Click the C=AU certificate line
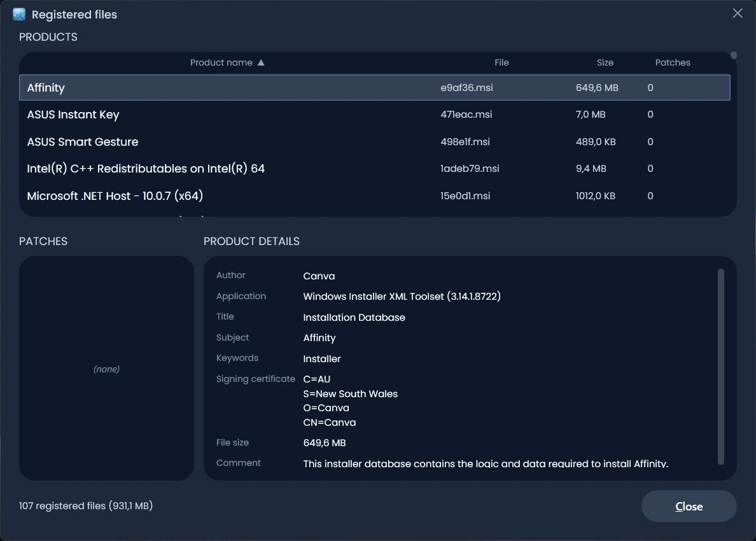 (x=317, y=379)
